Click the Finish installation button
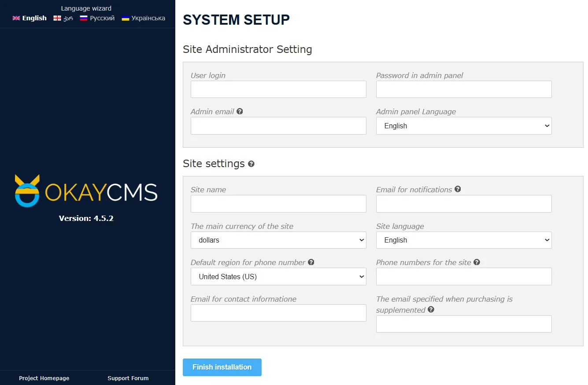Image resolution: width=588 pixels, height=385 pixels. 222,367
